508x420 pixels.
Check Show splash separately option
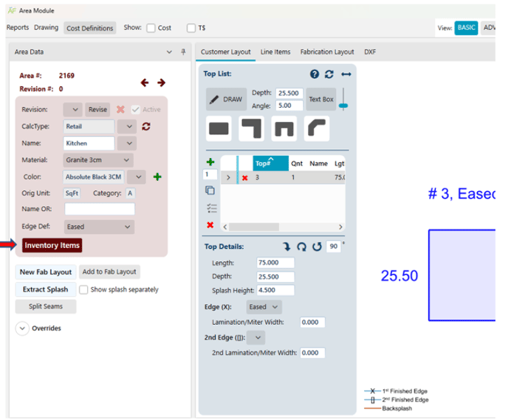83,289
